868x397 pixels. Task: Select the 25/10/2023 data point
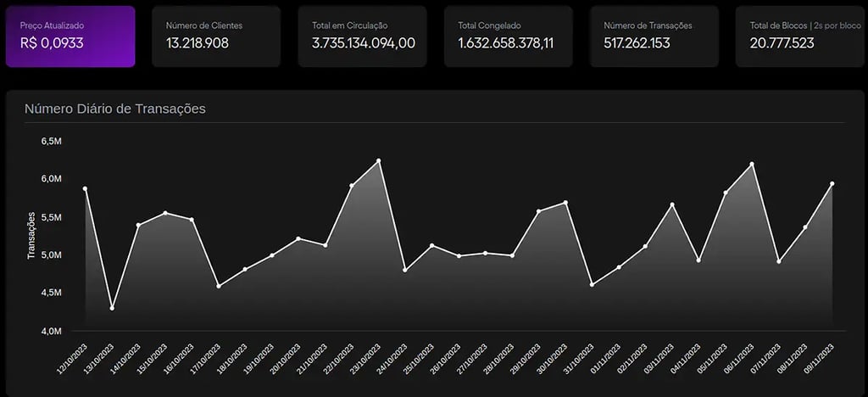[431, 245]
